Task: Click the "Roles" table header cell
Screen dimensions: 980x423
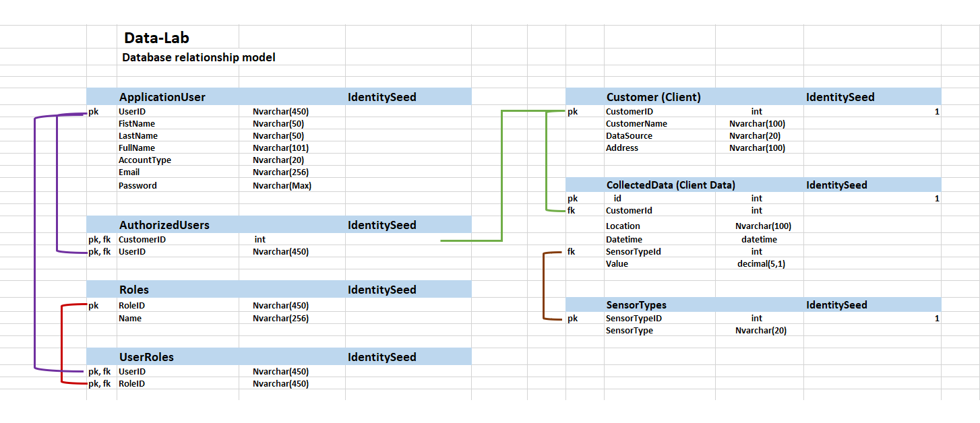Action: pos(134,290)
